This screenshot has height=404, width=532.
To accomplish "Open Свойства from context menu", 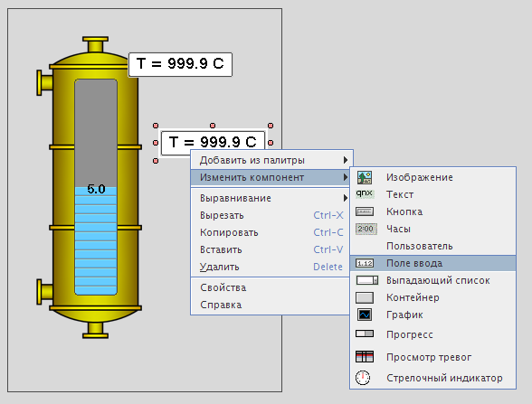I will 271,287.
